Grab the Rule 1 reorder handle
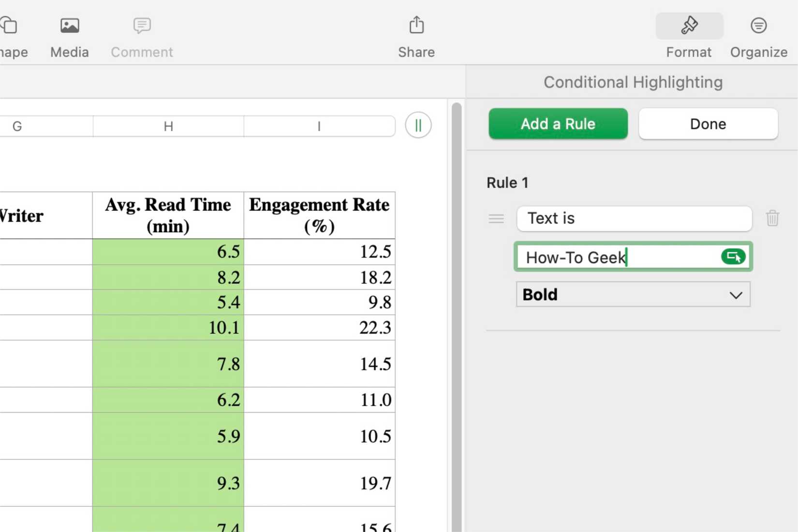This screenshot has width=798, height=532. [496, 219]
